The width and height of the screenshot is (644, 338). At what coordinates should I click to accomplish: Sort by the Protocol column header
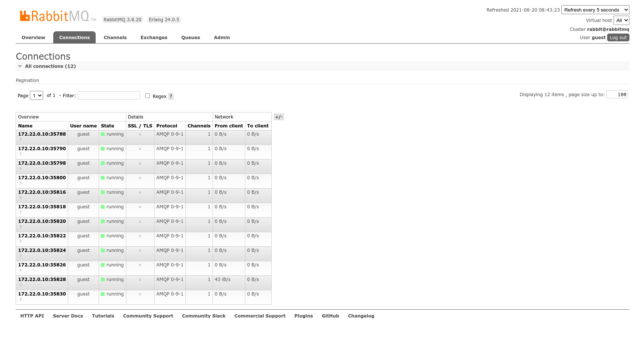click(167, 126)
